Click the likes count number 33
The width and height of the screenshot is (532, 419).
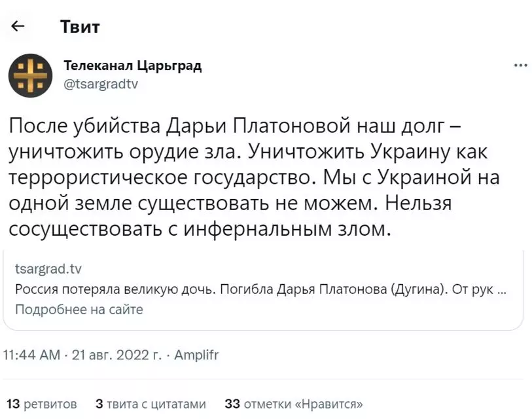pyautogui.click(x=232, y=404)
